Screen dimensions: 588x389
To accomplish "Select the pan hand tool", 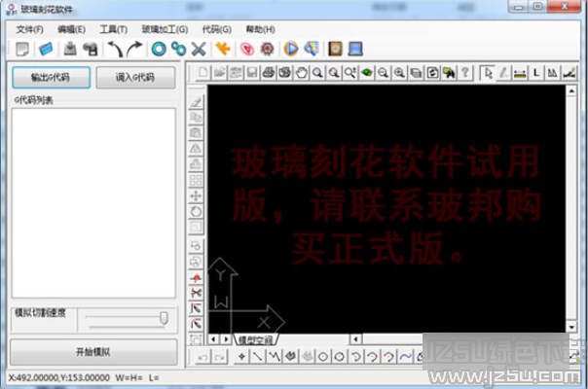I will click(302, 72).
